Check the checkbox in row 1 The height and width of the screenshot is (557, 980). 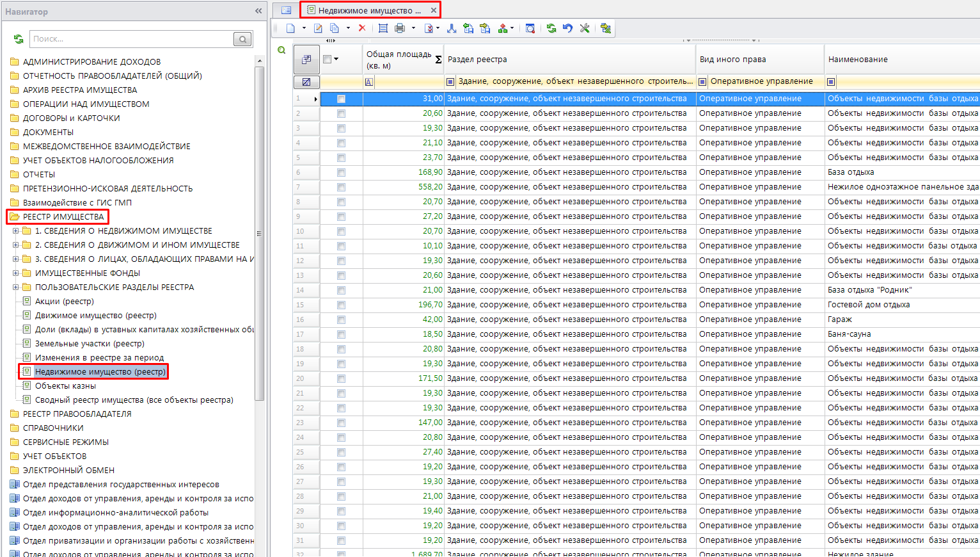tap(341, 99)
